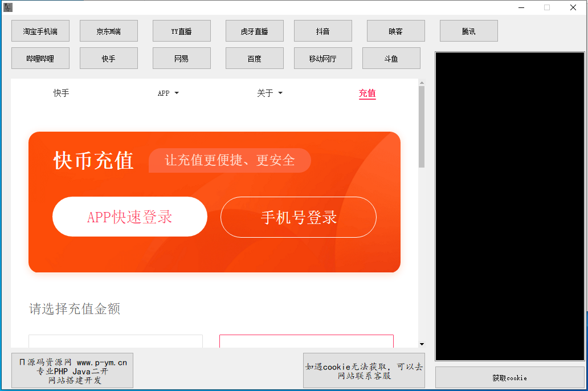Open the YY直播 platform button
This screenshot has height=391, width=588.
point(182,31)
